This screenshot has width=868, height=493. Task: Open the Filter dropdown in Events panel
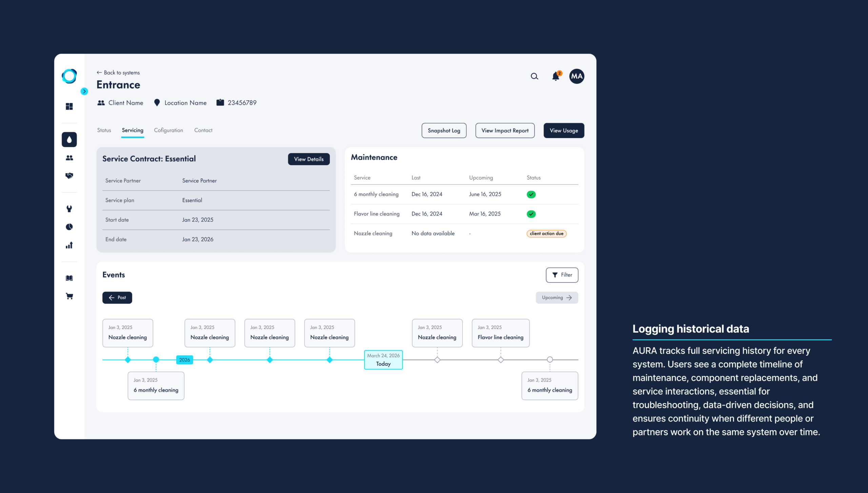(562, 275)
